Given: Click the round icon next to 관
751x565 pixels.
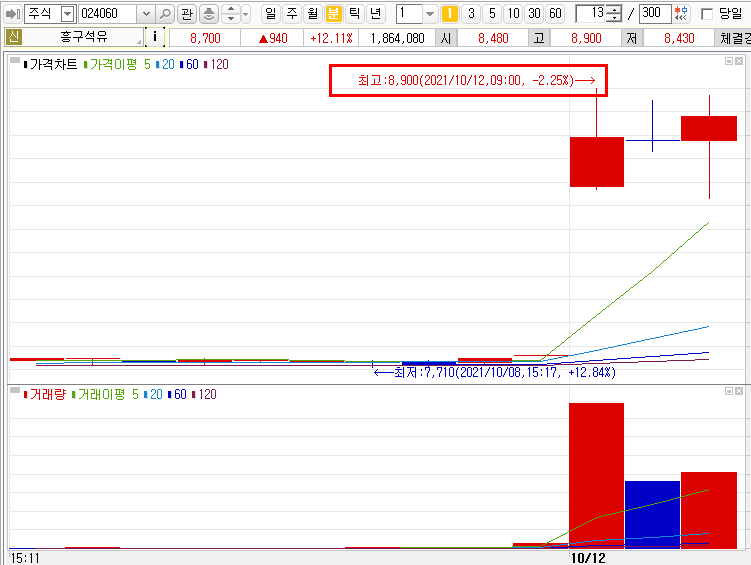Looking at the screenshot, I should coord(208,14).
